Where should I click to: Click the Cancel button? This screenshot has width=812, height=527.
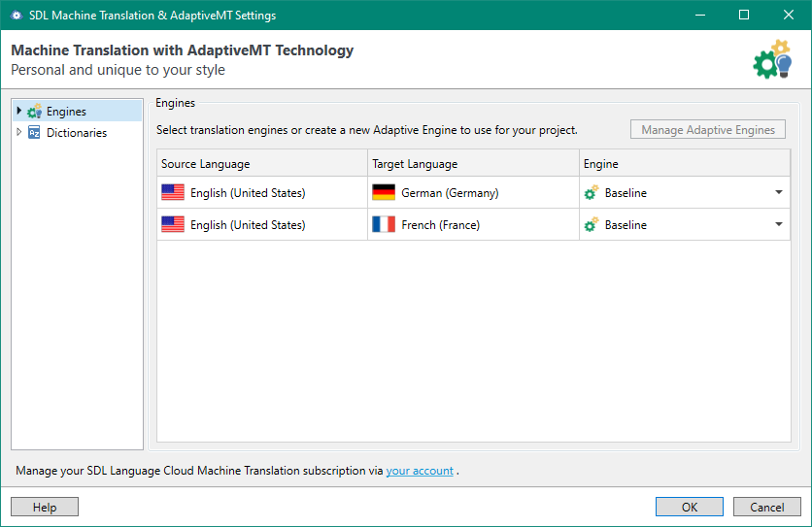click(x=767, y=508)
